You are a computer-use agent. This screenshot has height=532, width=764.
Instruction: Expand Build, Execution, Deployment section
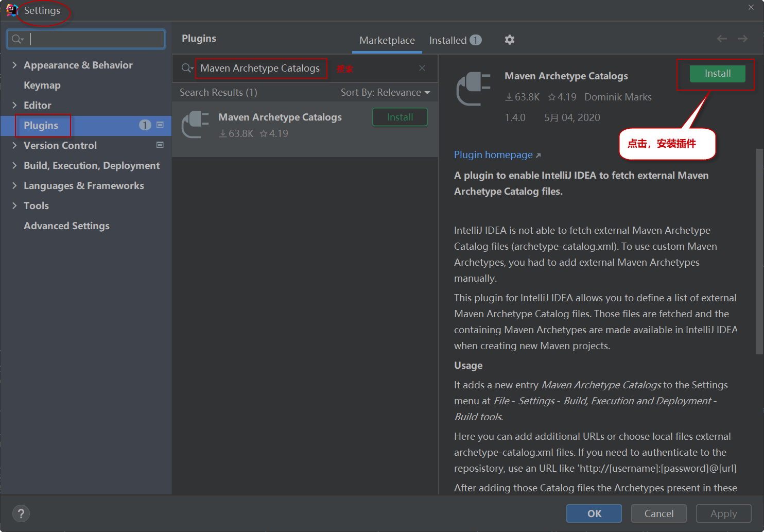14,165
